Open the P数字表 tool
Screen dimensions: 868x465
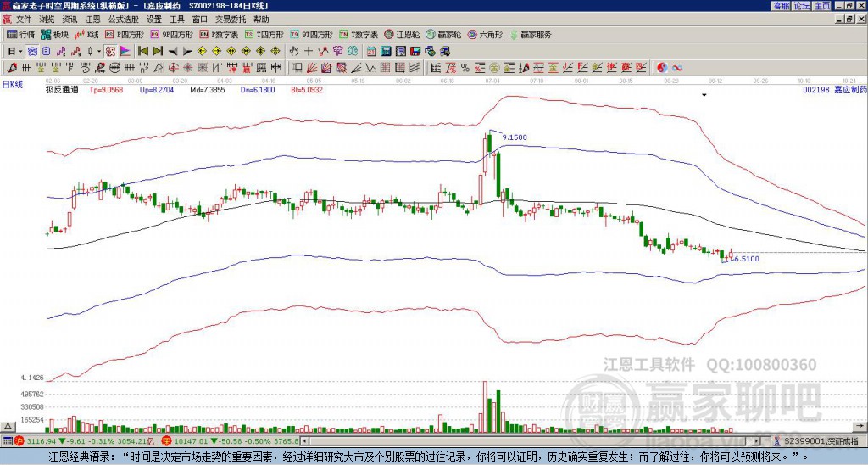coord(219,34)
